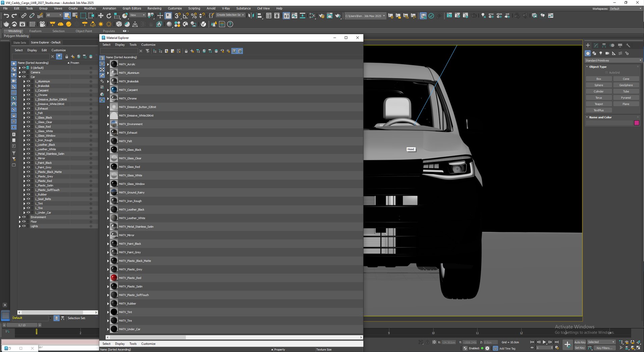Expand the L_Glass_Window layer

pyautogui.click(x=24, y=136)
